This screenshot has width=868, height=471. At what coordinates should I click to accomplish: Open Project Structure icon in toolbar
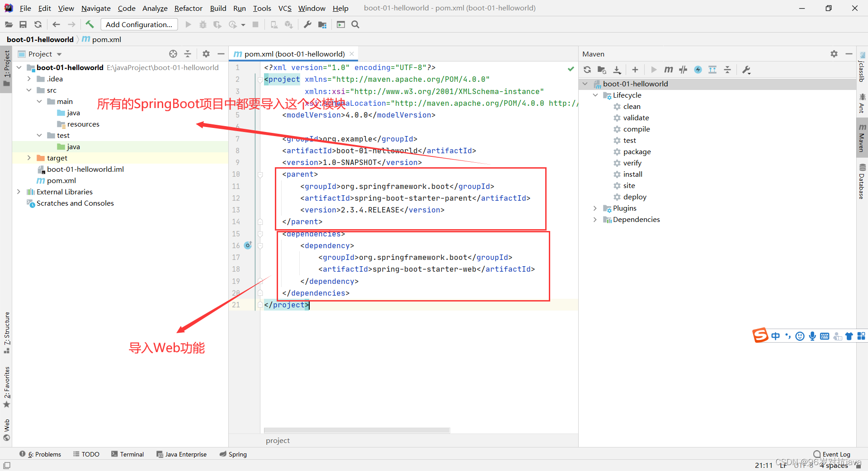322,24
